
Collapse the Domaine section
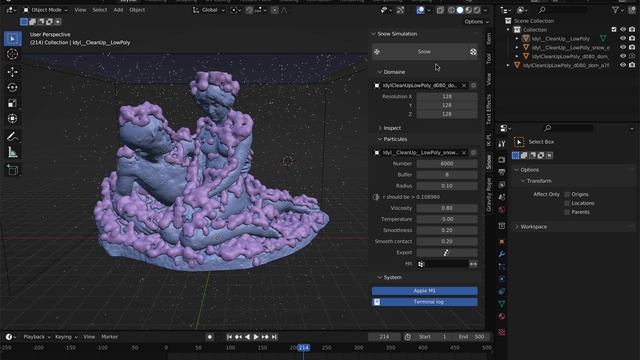380,72
